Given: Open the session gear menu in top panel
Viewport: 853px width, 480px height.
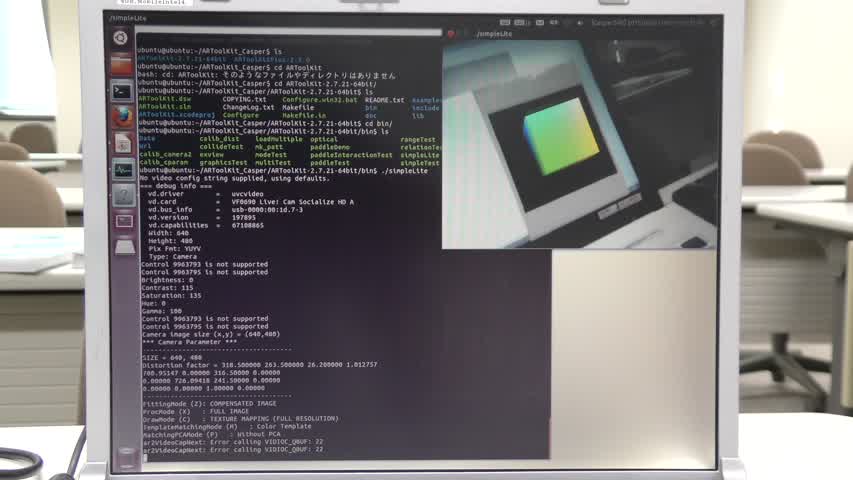Looking at the screenshot, I should point(715,22).
